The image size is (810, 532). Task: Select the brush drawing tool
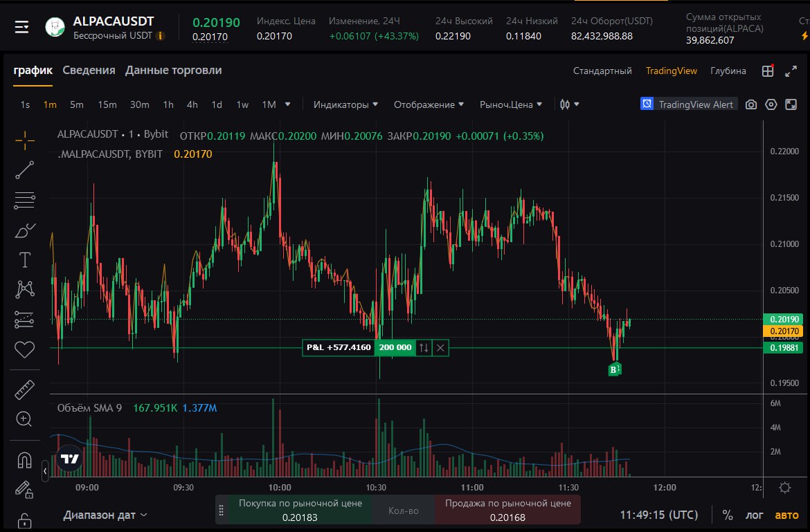[x=24, y=230]
